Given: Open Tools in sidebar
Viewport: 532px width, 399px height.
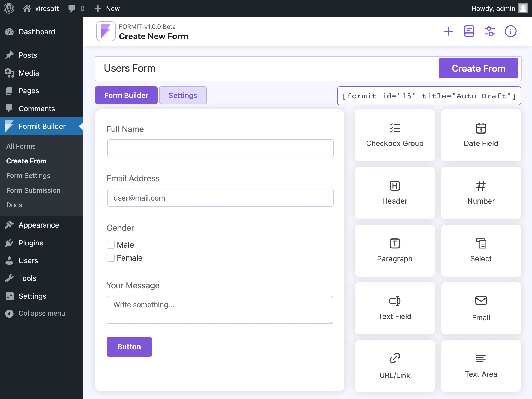Looking at the screenshot, I should (x=42, y=278).
